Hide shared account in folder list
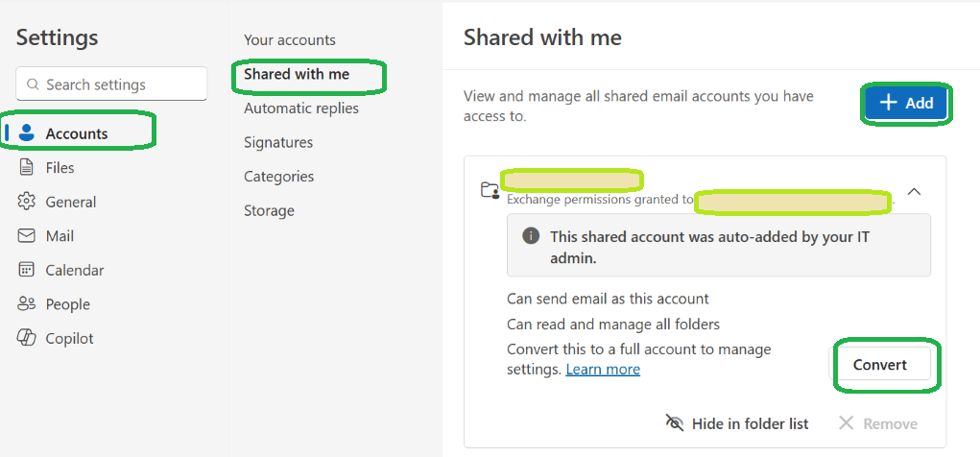The image size is (980, 457). (737, 423)
